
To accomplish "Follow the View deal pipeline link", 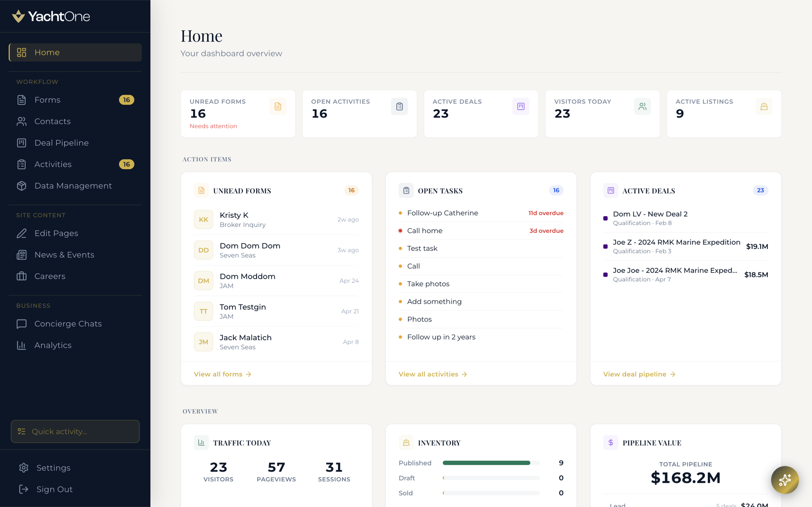I will coord(639,374).
